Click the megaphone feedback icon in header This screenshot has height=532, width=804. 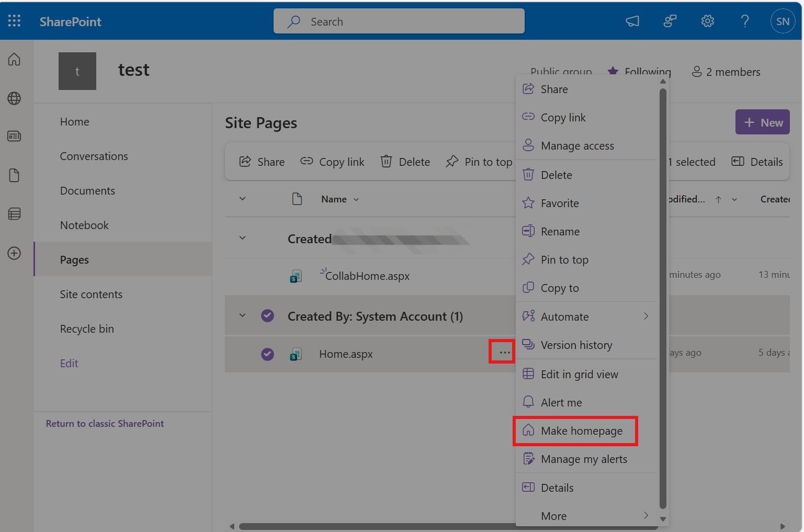coord(632,21)
